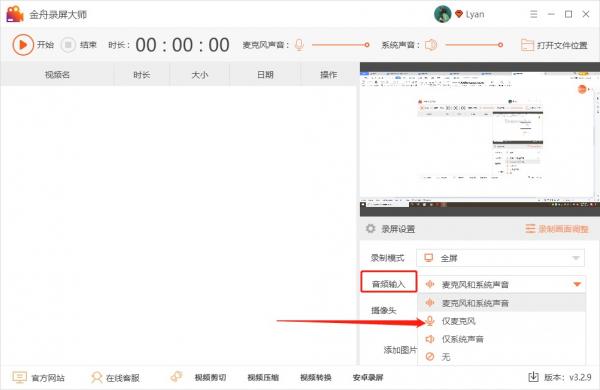Open the 安卓录屏 tool
The height and width of the screenshot is (390, 600).
pos(368,378)
